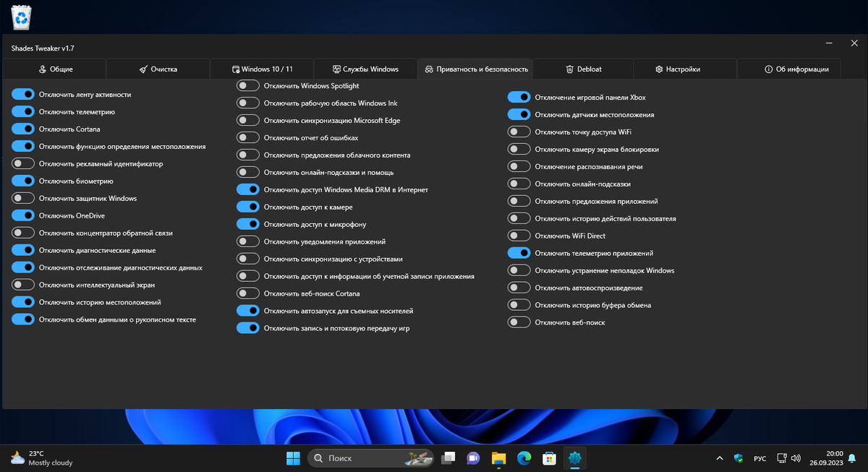
Task: Toggle Отключить запись и потоковую передачу игр
Action: click(x=248, y=328)
